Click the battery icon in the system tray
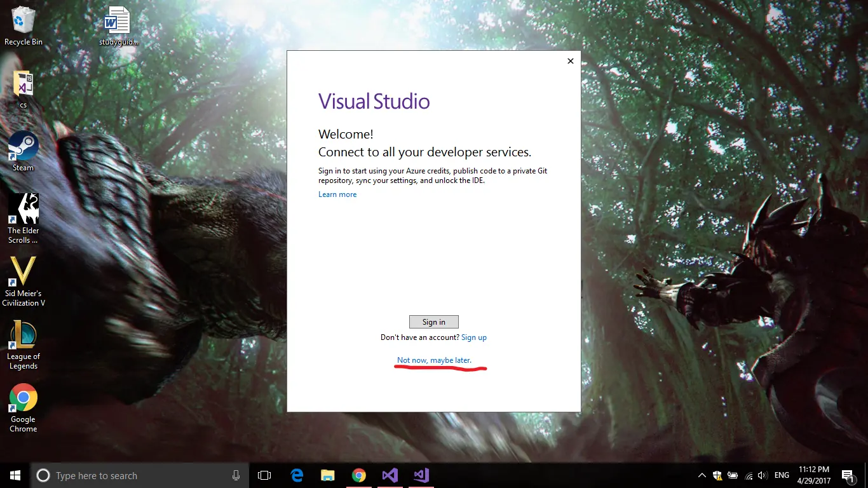 (733, 475)
